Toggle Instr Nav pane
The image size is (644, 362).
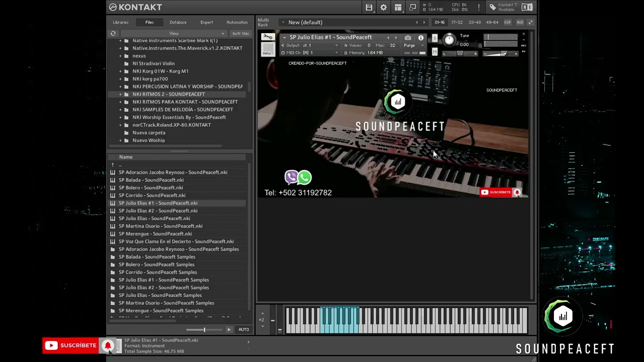click(240, 34)
